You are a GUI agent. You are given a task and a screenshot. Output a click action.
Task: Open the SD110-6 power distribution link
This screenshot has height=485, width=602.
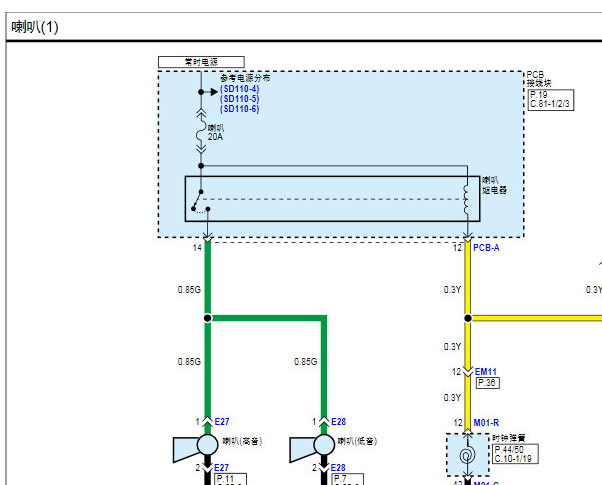240,109
